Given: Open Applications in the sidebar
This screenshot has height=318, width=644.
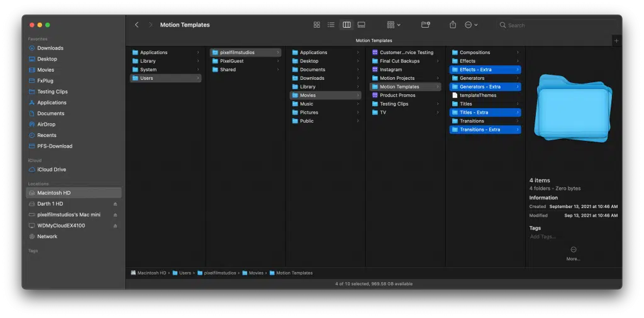Looking at the screenshot, I should coord(52,102).
